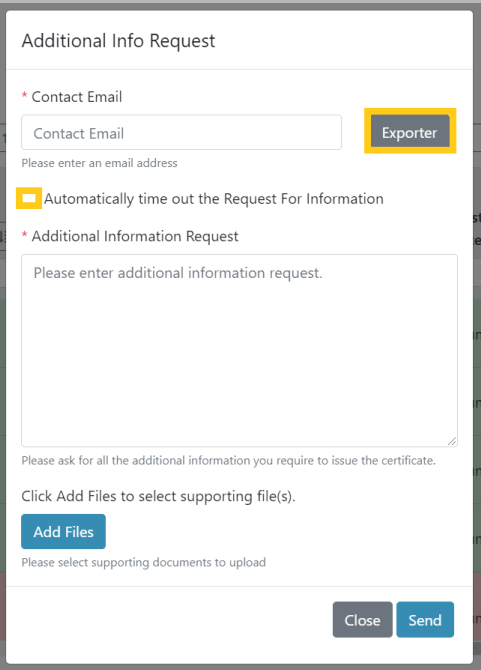The image size is (481, 670).
Task: Click the red asterisk beside Contact Email
Action: [24, 95]
